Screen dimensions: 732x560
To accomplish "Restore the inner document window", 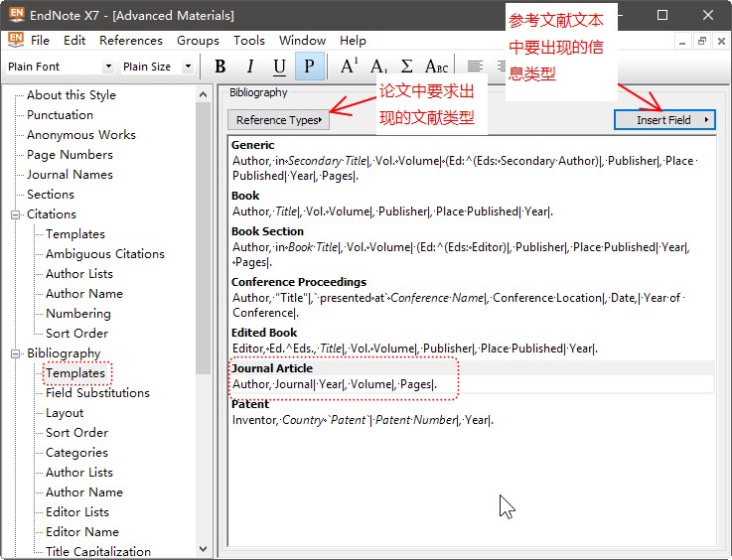I will point(701,42).
